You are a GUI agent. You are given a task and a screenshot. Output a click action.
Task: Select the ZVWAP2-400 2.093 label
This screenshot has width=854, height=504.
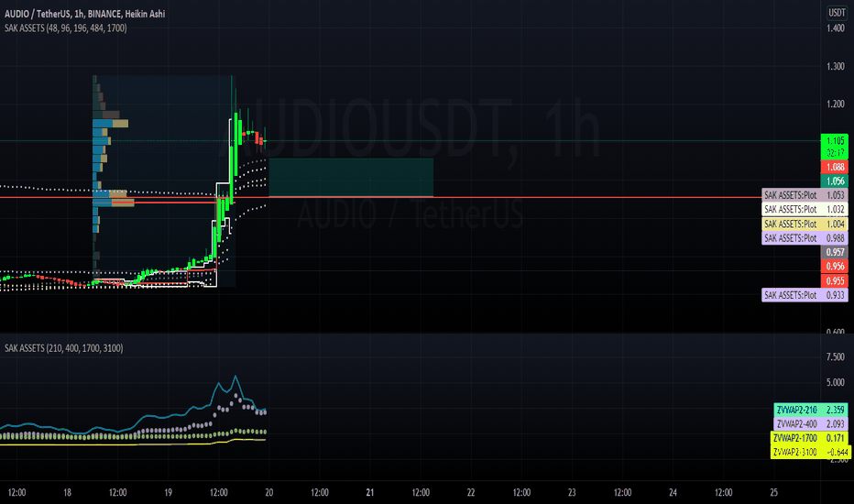810,424
